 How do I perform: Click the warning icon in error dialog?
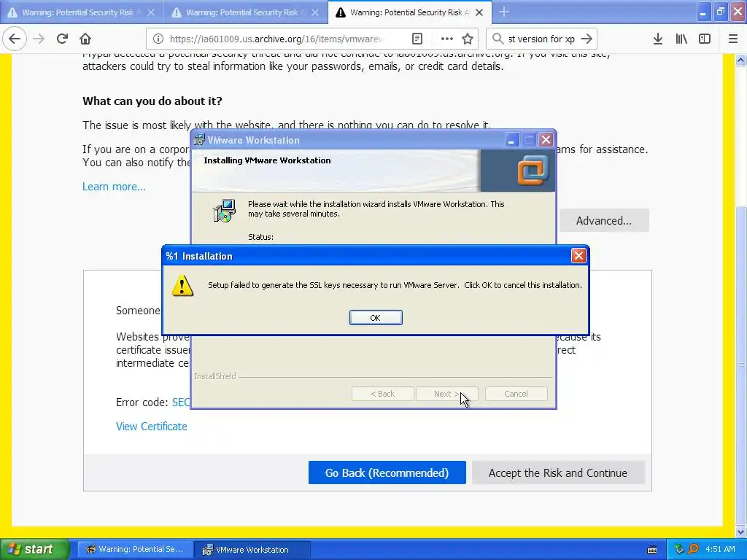pos(182,285)
